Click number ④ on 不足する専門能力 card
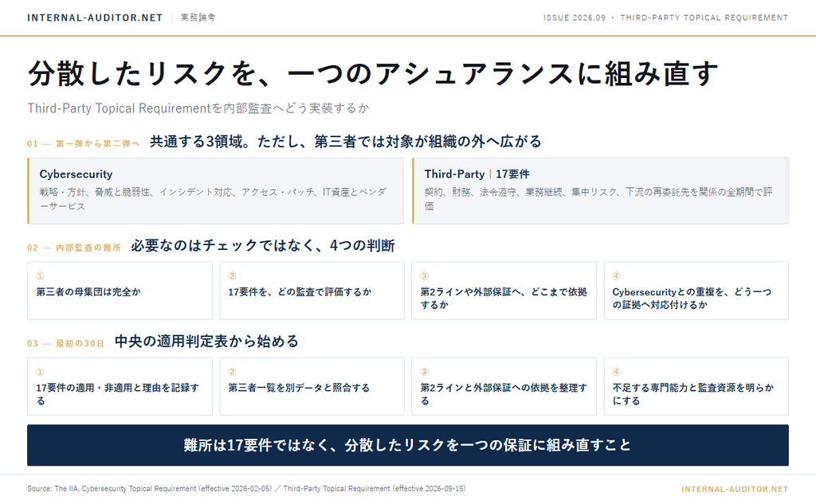Image resolution: width=816 pixels, height=504 pixels. (616, 372)
